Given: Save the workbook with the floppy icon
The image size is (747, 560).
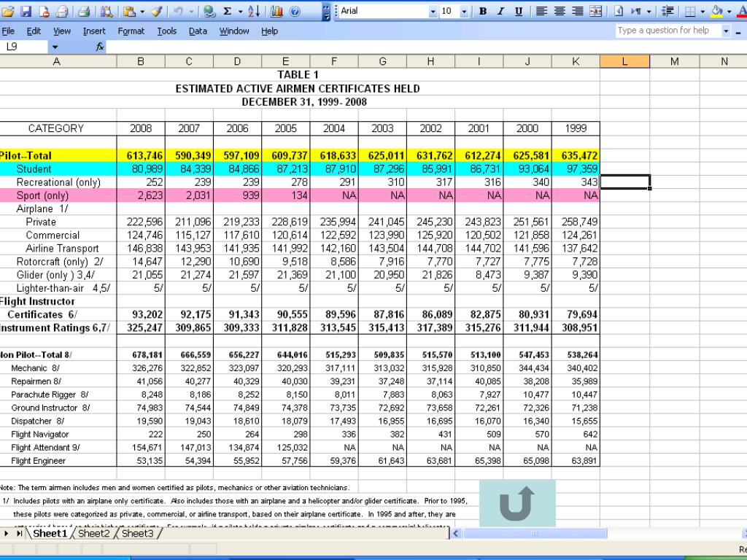Looking at the screenshot, I should pyautogui.click(x=26, y=11).
